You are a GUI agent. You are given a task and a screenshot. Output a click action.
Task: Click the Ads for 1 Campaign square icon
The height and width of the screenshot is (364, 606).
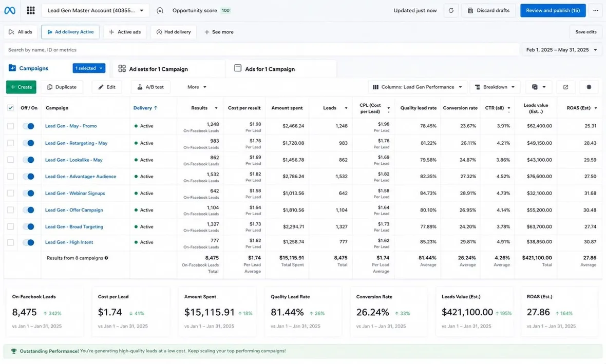tap(238, 68)
